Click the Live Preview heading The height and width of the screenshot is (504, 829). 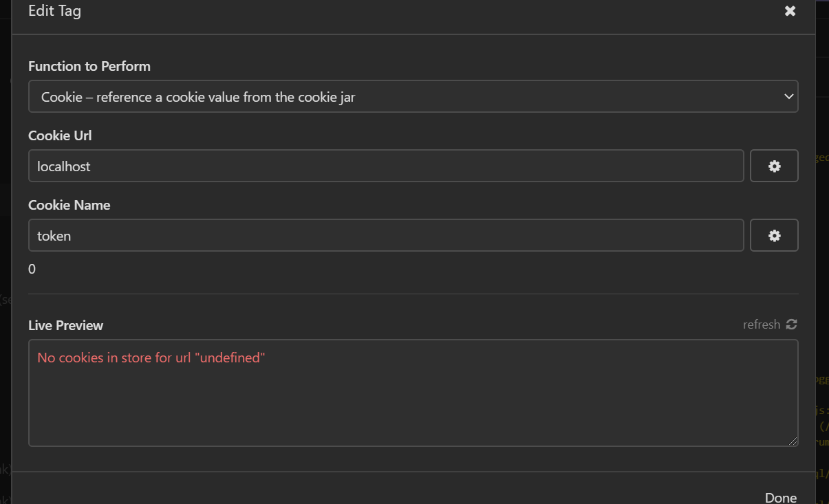coord(65,325)
